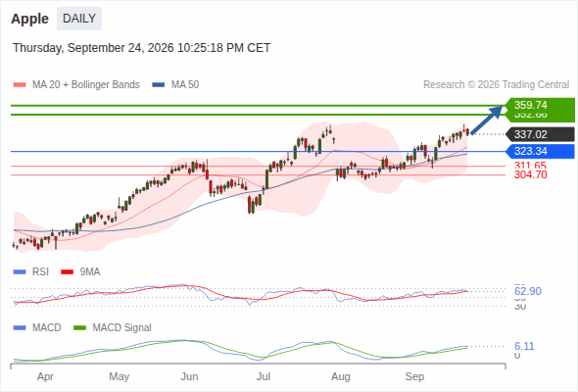Click the RSI legend swatch
578x392 pixels.
click(20, 272)
